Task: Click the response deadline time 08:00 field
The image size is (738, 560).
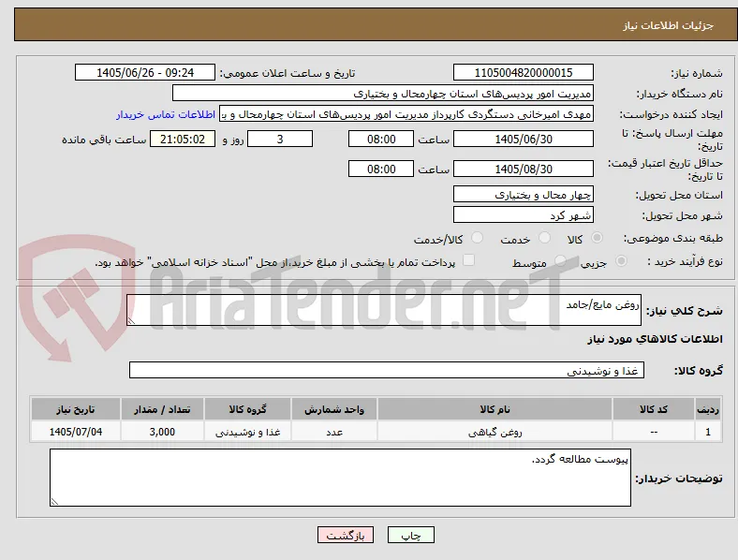Action: pyautogui.click(x=381, y=139)
